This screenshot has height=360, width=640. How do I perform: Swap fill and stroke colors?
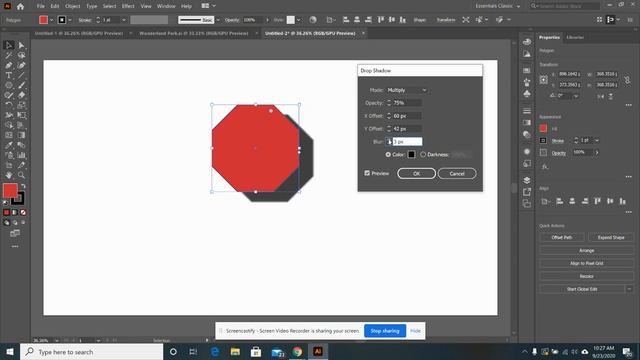(x=23, y=186)
